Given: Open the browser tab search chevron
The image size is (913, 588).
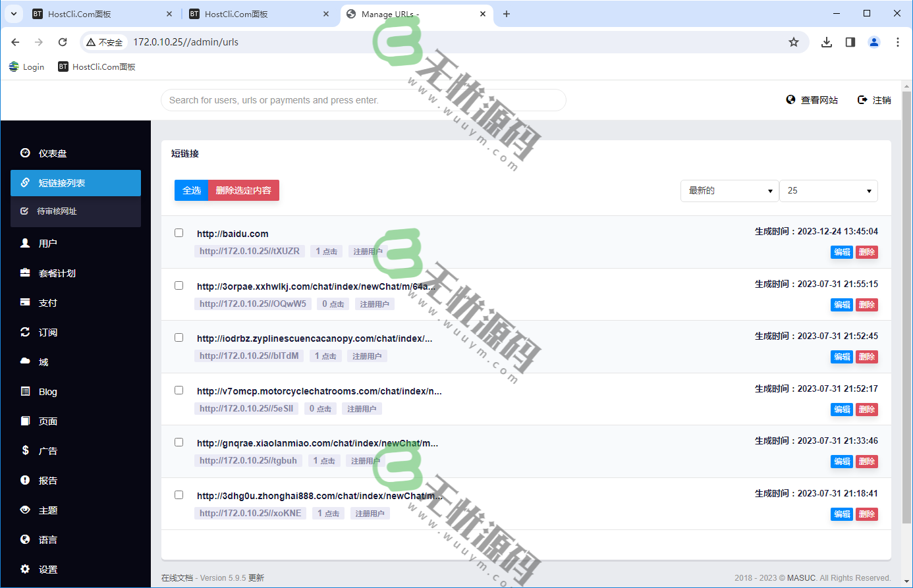Looking at the screenshot, I should (14, 14).
